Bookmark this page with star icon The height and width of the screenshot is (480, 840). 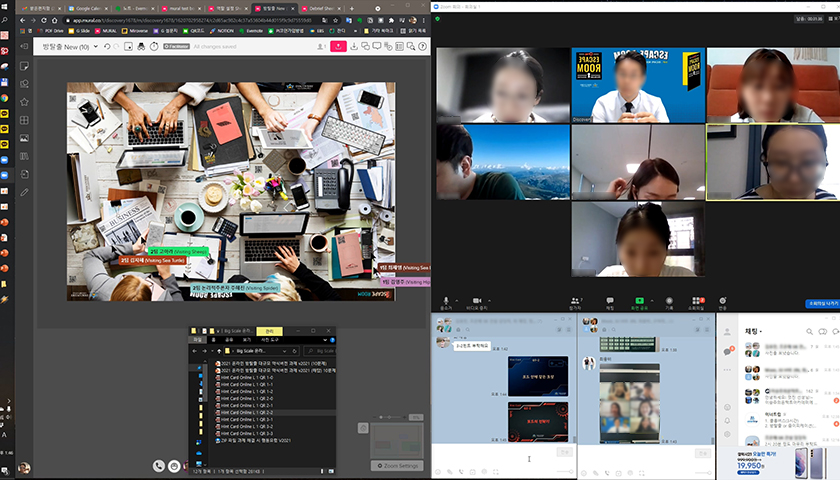coord(336,20)
